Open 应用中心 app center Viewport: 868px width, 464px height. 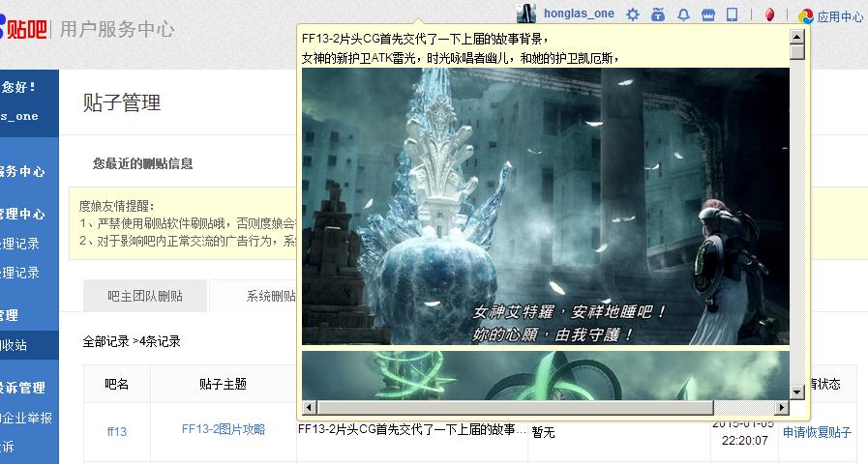pos(830,16)
